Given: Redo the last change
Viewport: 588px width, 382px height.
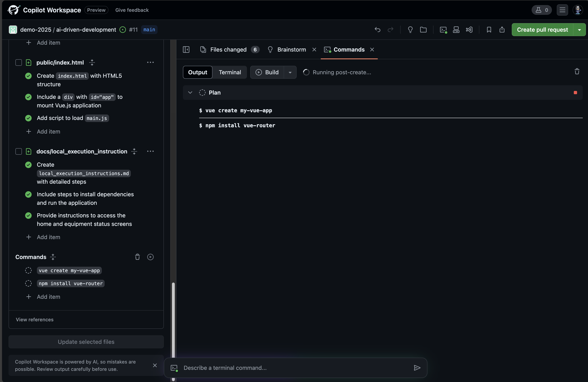Looking at the screenshot, I should pyautogui.click(x=390, y=30).
